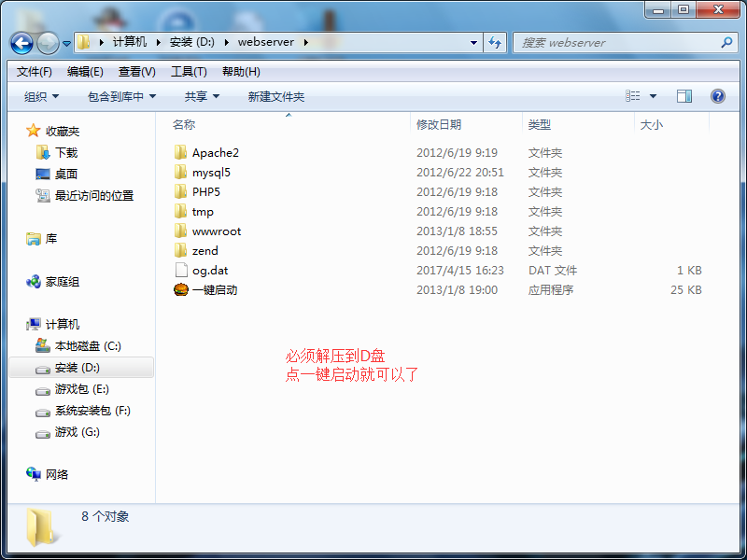Screen dimensions: 747x560
Task: Go back using the Back arrow button
Action: click(x=21, y=43)
